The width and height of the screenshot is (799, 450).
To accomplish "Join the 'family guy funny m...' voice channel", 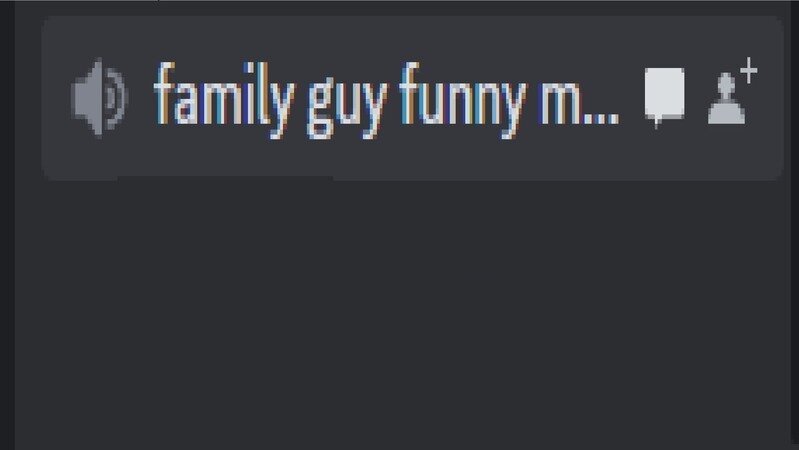I will [x=412, y=98].
